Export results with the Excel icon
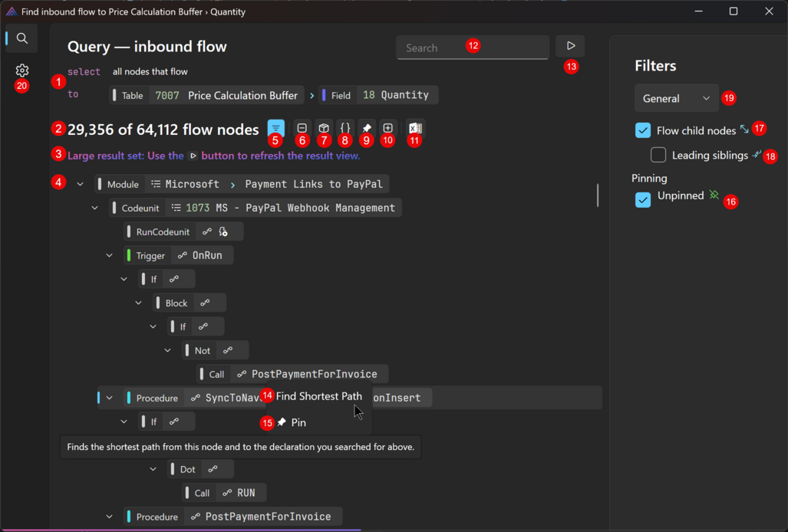This screenshot has height=532, width=788. pyautogui.click(x=415, y=128)
